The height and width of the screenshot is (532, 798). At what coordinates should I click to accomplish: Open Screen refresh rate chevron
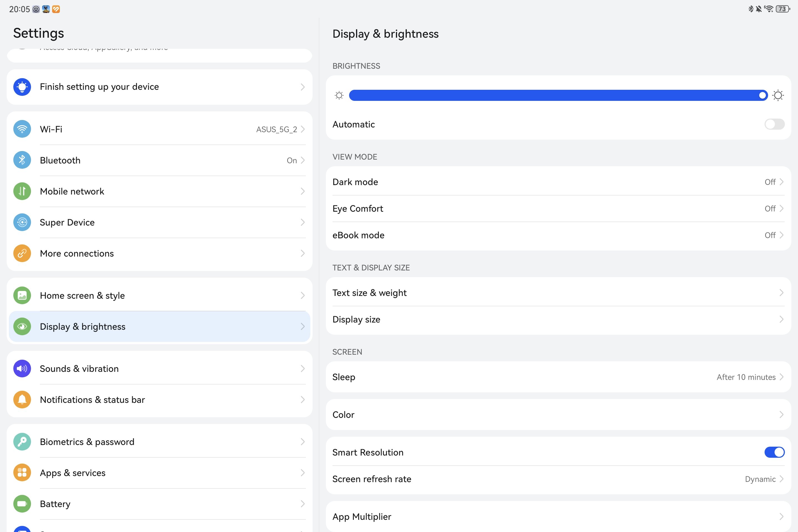pos(781,479)
